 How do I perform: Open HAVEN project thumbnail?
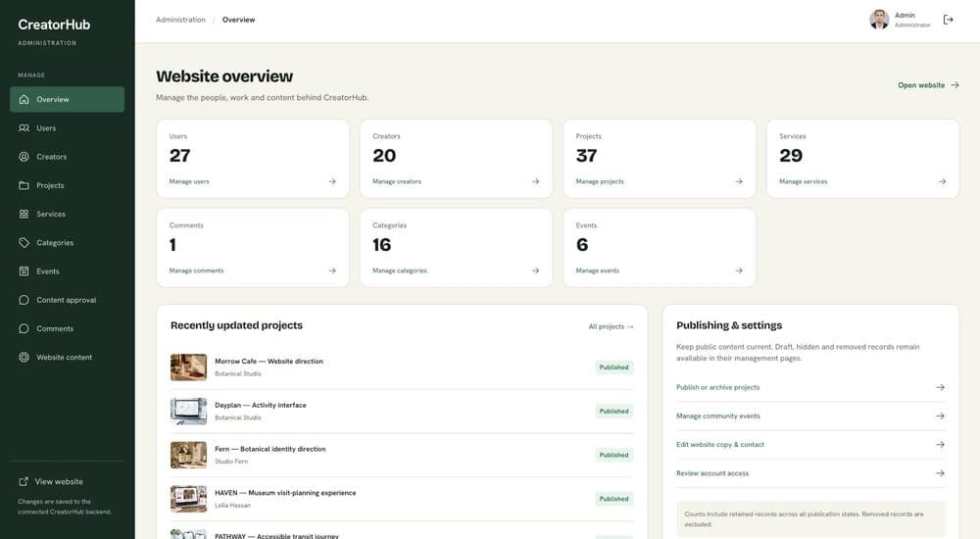click(x=189, y=499)
